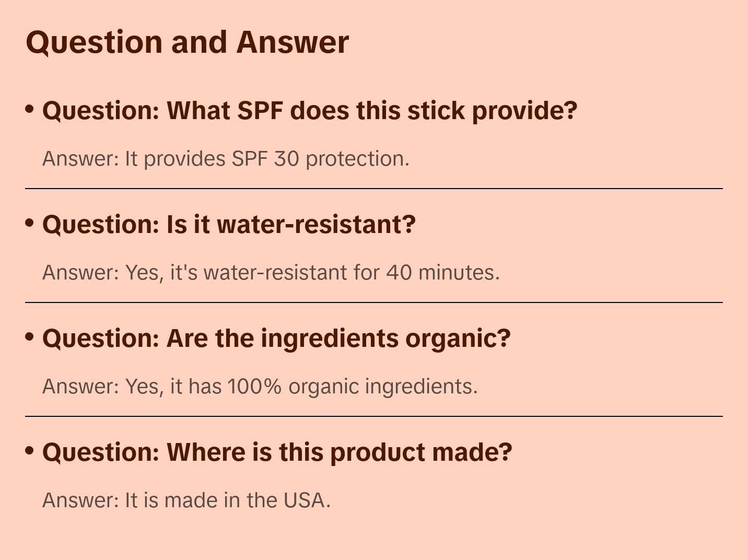The image size is (748, 560).
Task: Select the "It is made in the USA" answer
Action: 186,500
